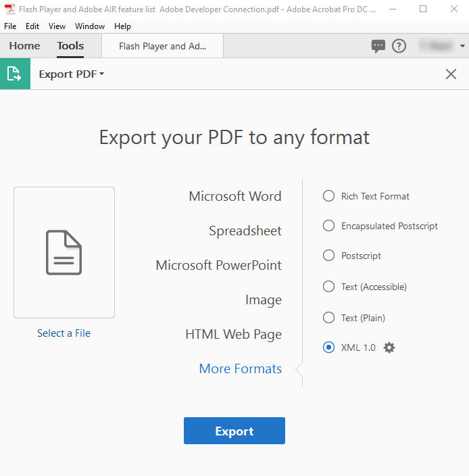Select the XML 1.0 radio button

tap(328, 348)
